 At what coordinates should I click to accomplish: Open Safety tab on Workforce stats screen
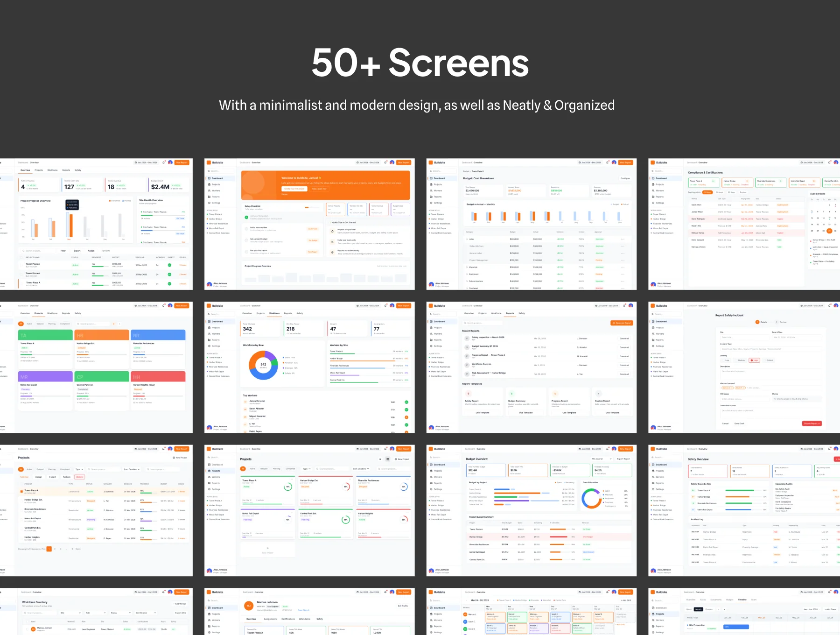300,313
